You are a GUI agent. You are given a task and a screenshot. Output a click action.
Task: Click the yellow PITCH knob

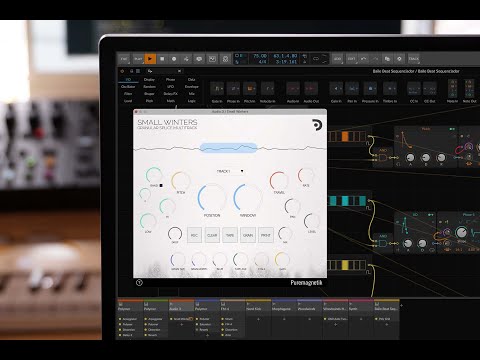[180, 181]
